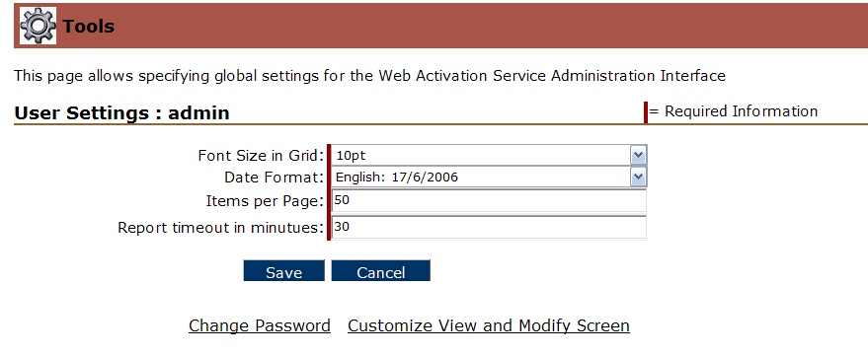This screenshot has width=868, height=357.
Task: Click the Items per Page label
Action: pyautogui.click(x=265, y=201)
